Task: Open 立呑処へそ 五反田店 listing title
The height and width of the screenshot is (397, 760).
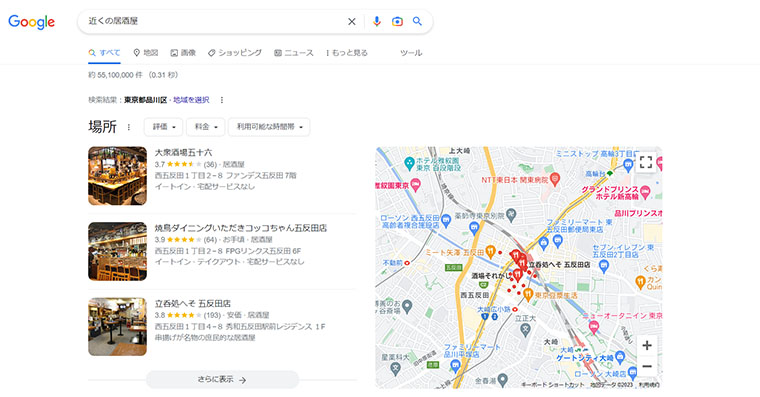Action: click(192, 303)
